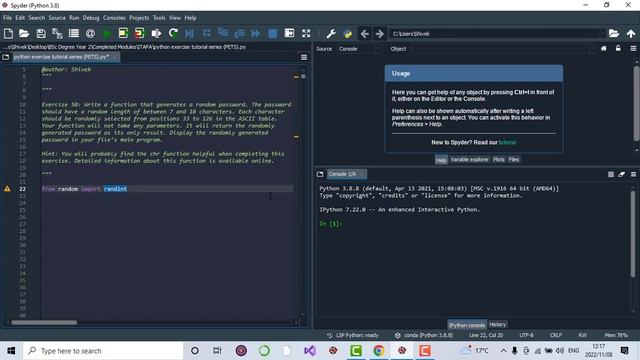Screen dimensions: 640x360
Task: Switch to the History tab
Action: 497,324
